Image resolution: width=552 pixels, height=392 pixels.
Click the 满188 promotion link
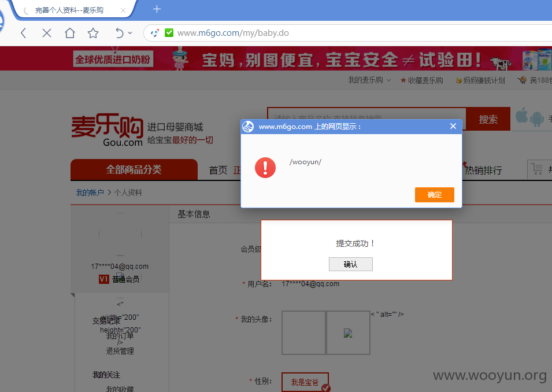(541, 80)
